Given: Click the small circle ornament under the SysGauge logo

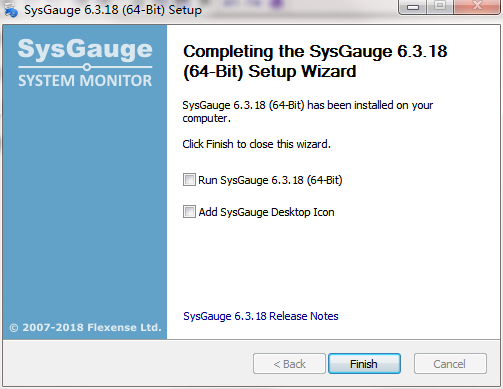Looking at the screenshot, I should coord(87,67).
